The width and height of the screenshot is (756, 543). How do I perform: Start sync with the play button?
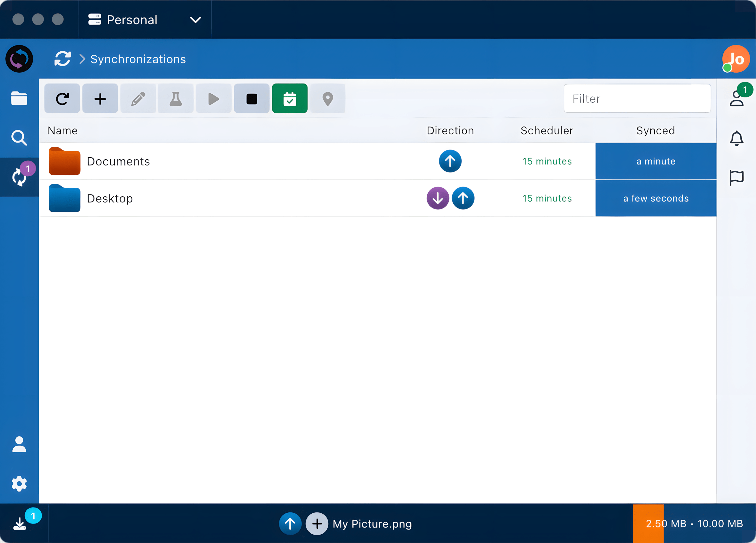click(x=214, y=99)
